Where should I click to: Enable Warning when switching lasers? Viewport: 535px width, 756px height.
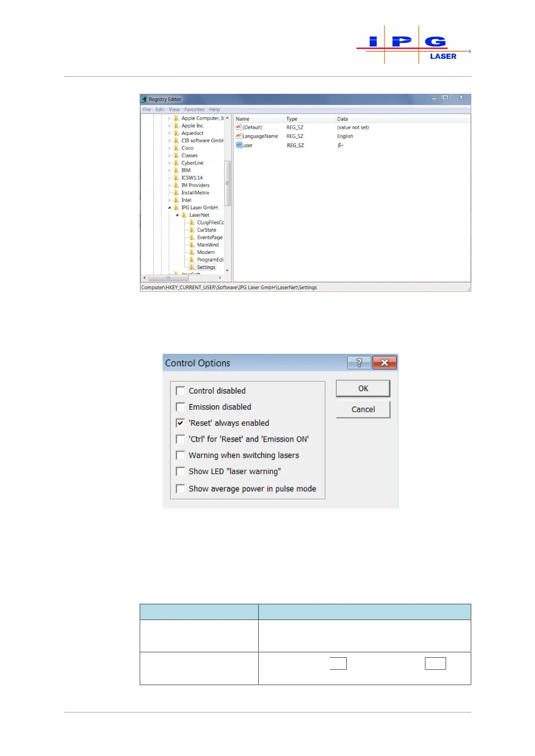(181, 455)
